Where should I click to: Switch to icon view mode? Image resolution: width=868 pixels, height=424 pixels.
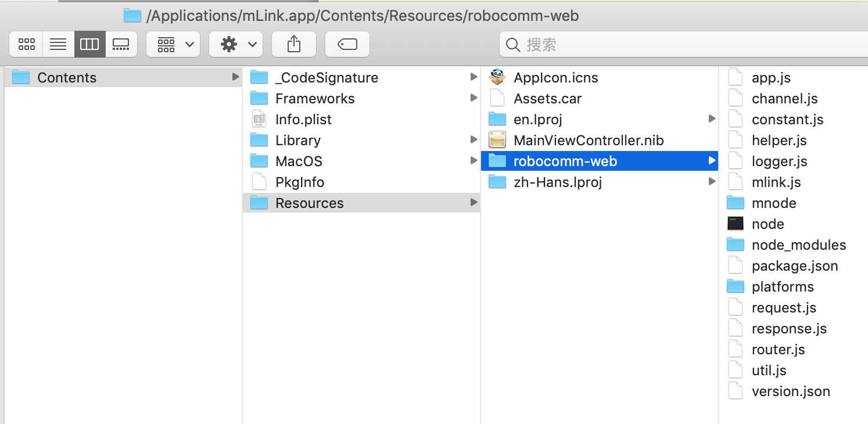(x=26, y=44)
